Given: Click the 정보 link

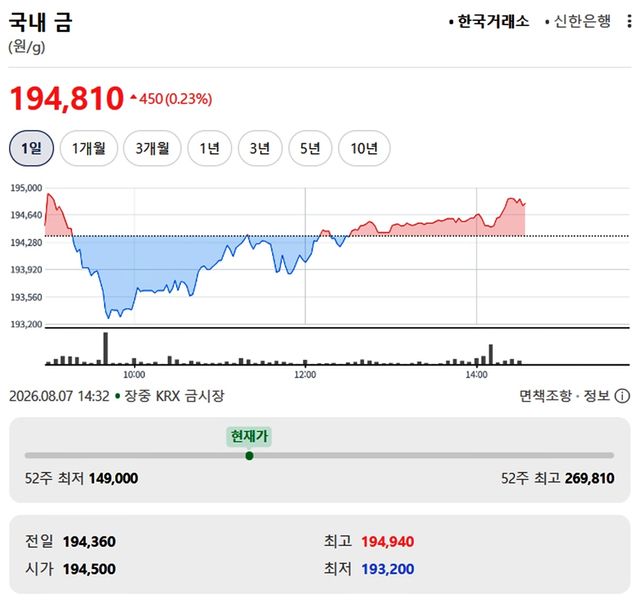Looking at the screenshot, I should (596, 396).
